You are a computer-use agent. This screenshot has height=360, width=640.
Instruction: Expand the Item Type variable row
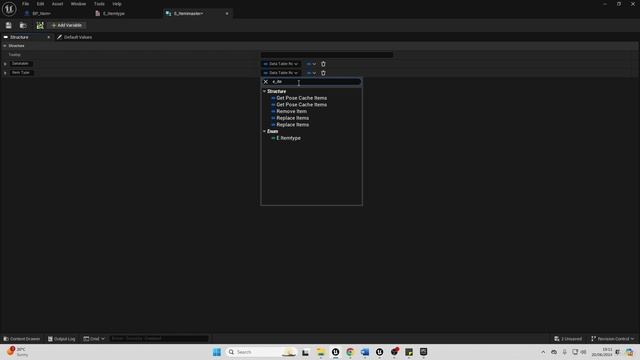pyautogui.click(x=5, y=73)
